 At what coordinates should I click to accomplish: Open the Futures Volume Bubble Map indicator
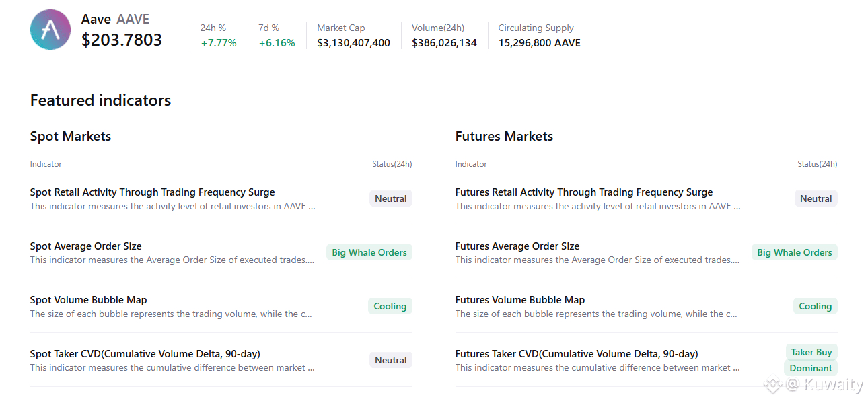click(519, 300)
